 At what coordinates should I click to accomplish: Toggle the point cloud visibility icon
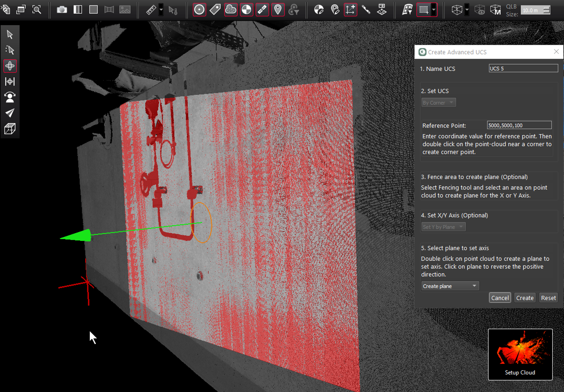[x=231, y=10]
